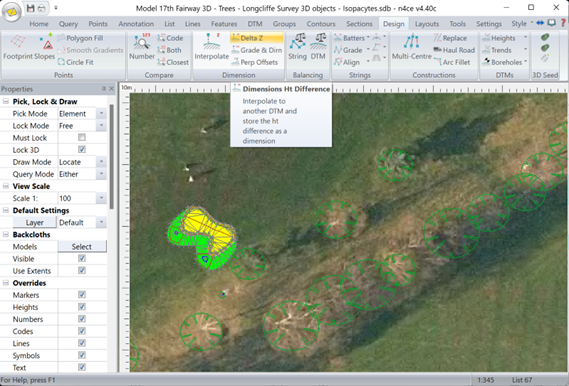Switch to the Sections ribbon tab
The image size is (569, 386).
tap(359, 24)
